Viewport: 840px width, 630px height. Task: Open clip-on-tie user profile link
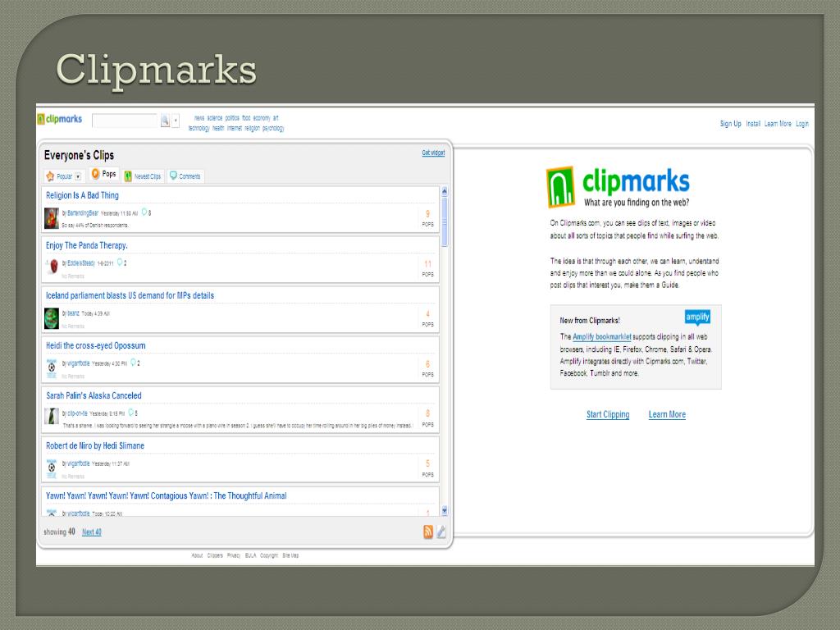click(77, 413)
